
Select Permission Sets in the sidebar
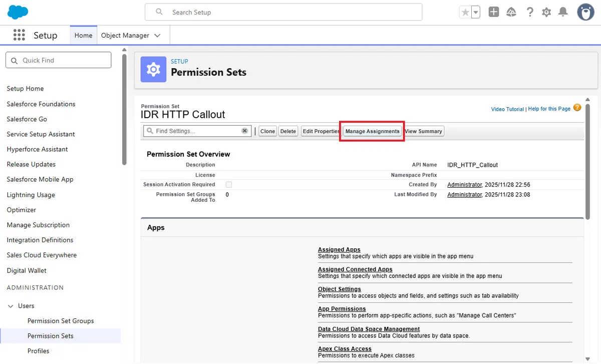click(x=51, y=336)
